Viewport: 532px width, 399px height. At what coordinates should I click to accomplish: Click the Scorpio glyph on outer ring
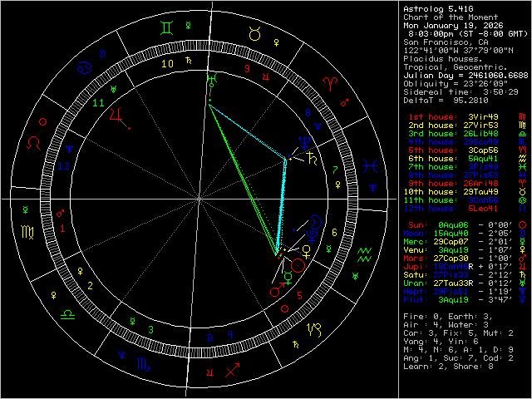[143, 364]
